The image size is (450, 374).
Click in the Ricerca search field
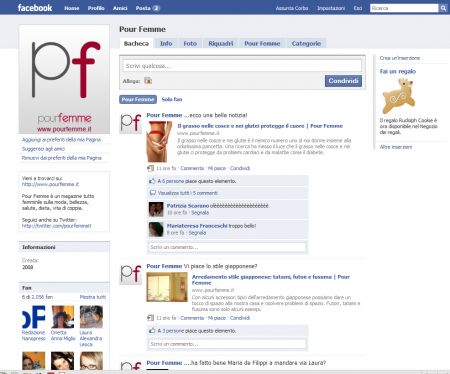click(404, 8)
